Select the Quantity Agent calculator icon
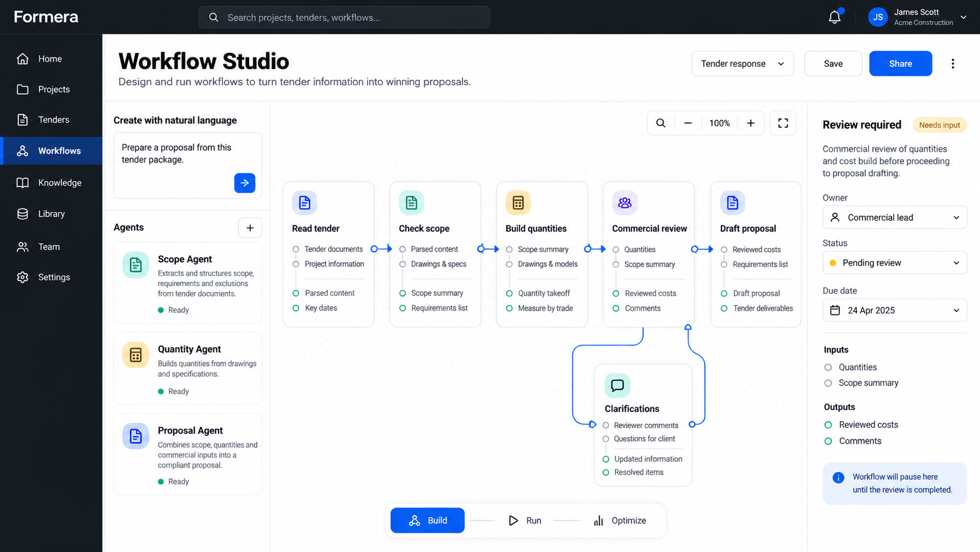980x552 pixels. point(135,355)
